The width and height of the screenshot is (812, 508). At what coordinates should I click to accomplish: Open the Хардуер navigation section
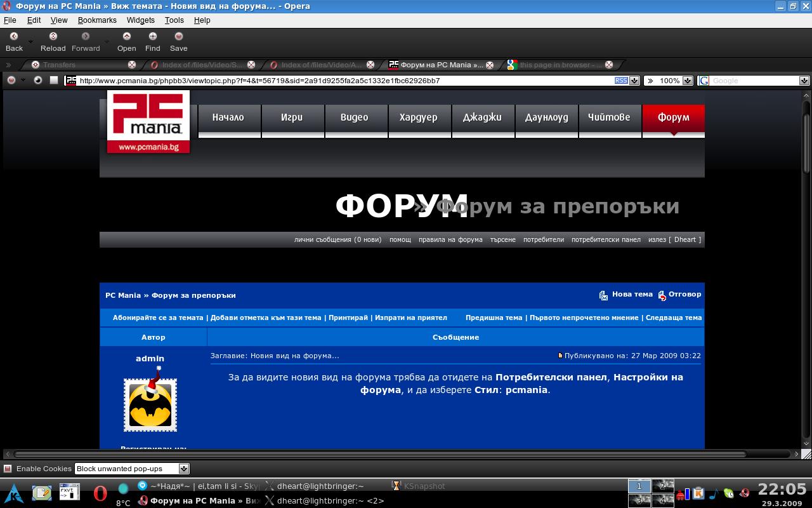pos(419,117)
